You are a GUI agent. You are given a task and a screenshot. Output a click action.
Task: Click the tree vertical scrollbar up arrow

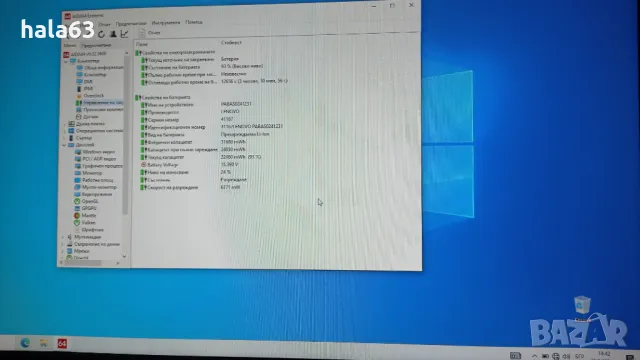point(126,53)
